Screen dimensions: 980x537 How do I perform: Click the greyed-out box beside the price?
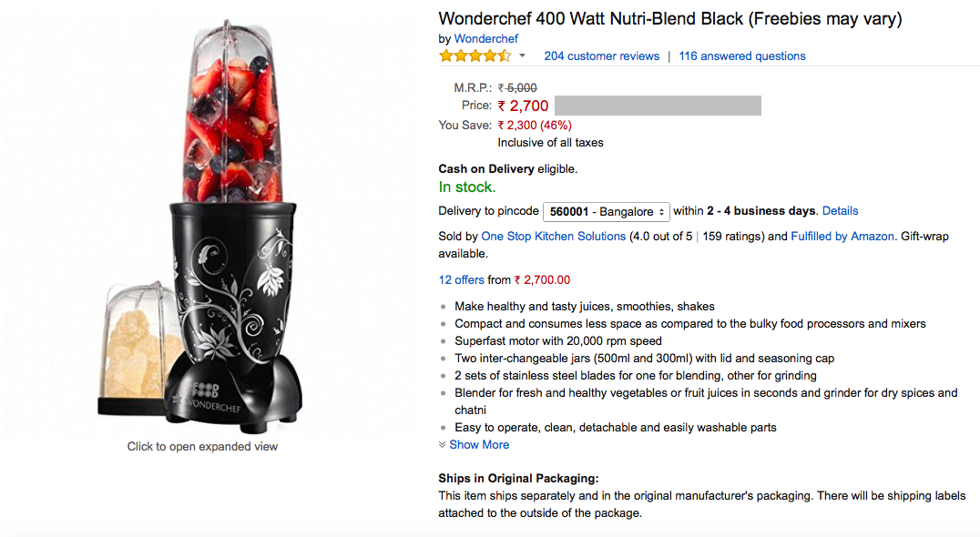658,106
